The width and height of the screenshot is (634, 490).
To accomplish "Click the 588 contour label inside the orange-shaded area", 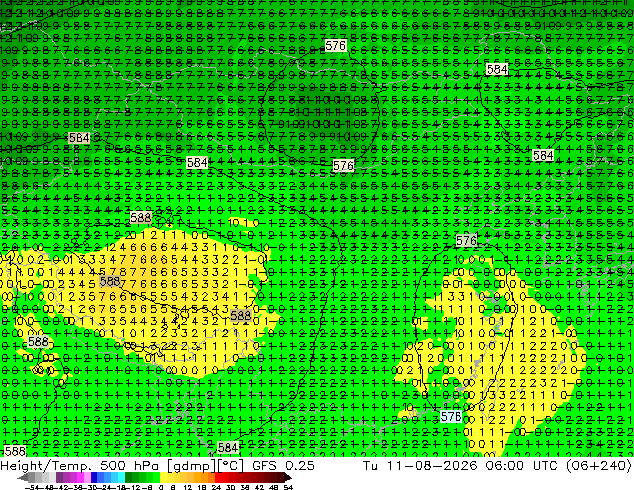I will [110, 281].
